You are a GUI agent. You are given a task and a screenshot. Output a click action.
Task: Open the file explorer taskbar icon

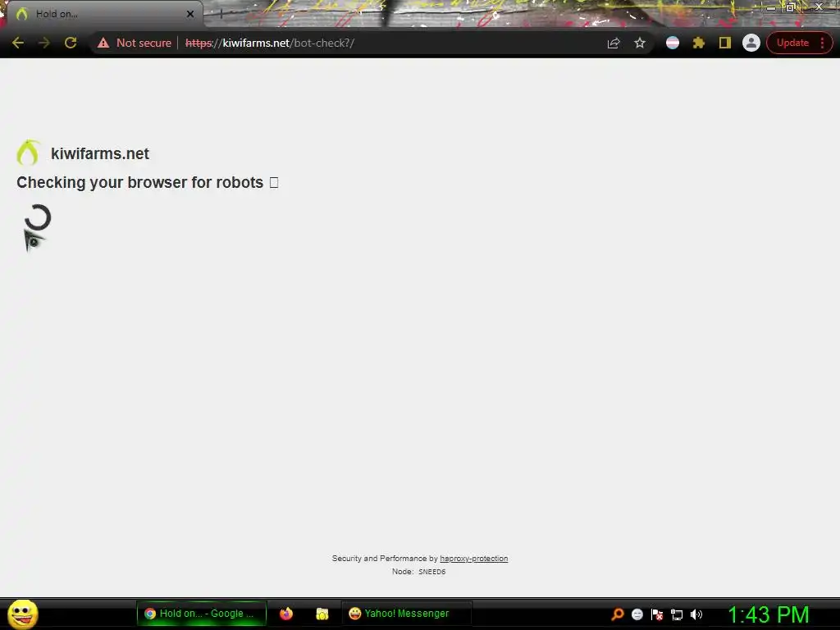pos(322,614)
